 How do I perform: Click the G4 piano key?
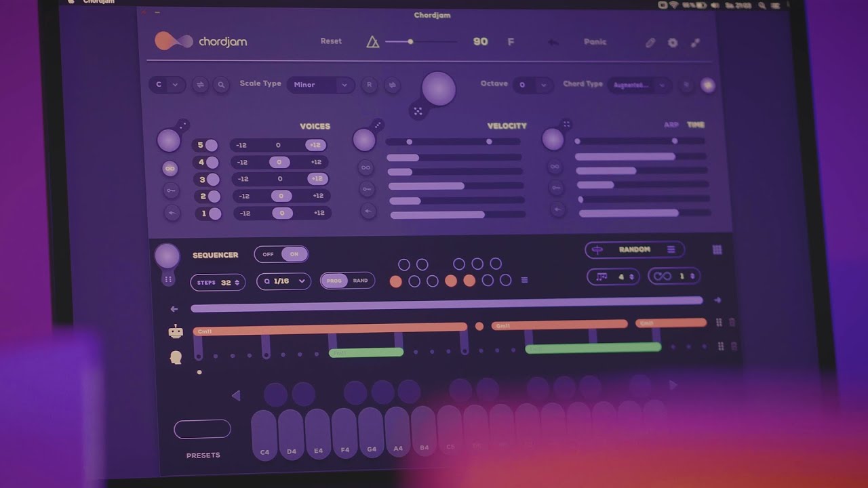tap(371, 434)
